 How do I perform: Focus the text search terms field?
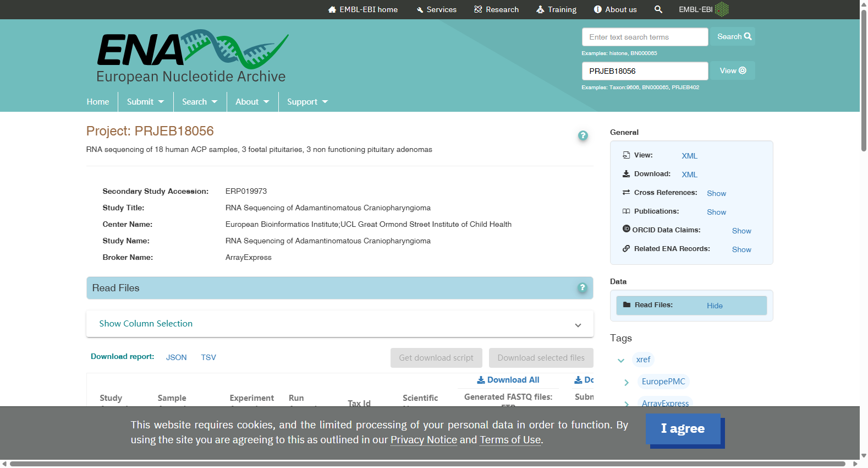click(645, 37)
